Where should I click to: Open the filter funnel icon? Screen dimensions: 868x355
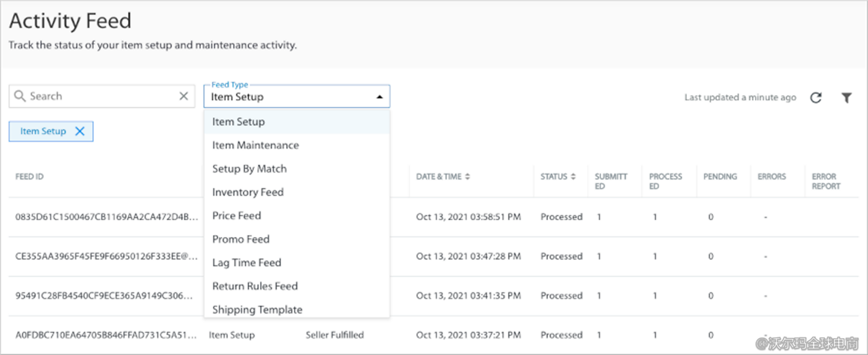point(846,97)
